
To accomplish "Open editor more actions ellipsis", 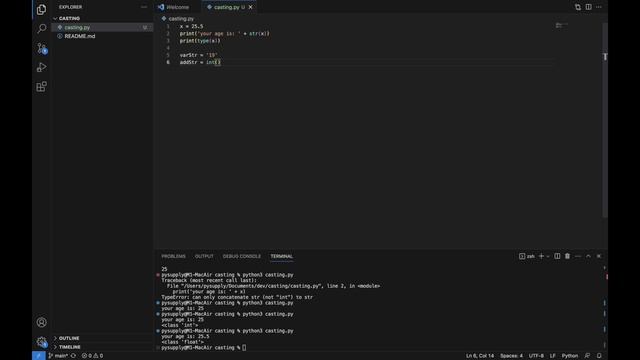I will 599,7.
